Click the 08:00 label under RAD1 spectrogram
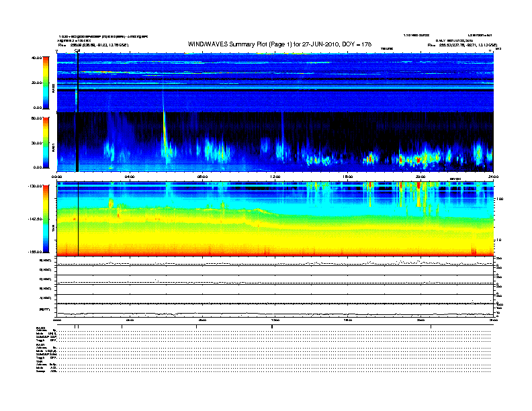 (x=202, y=177)
